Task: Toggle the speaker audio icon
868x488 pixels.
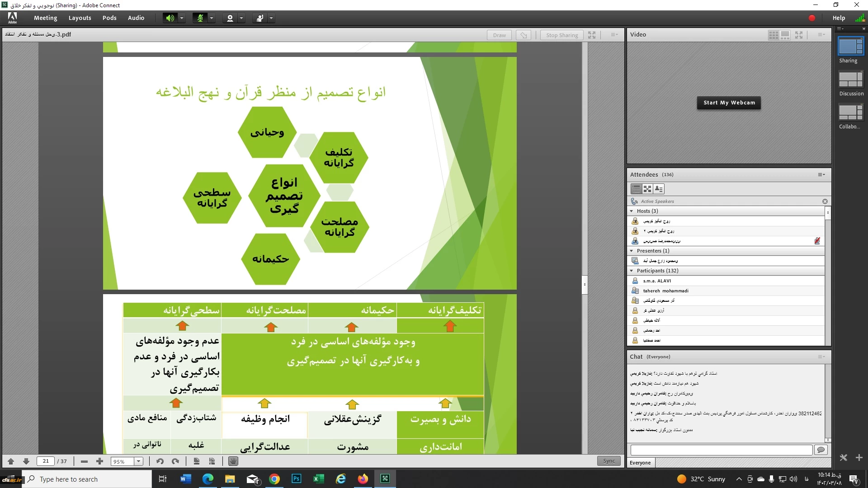Action: [x=170, y=18]
